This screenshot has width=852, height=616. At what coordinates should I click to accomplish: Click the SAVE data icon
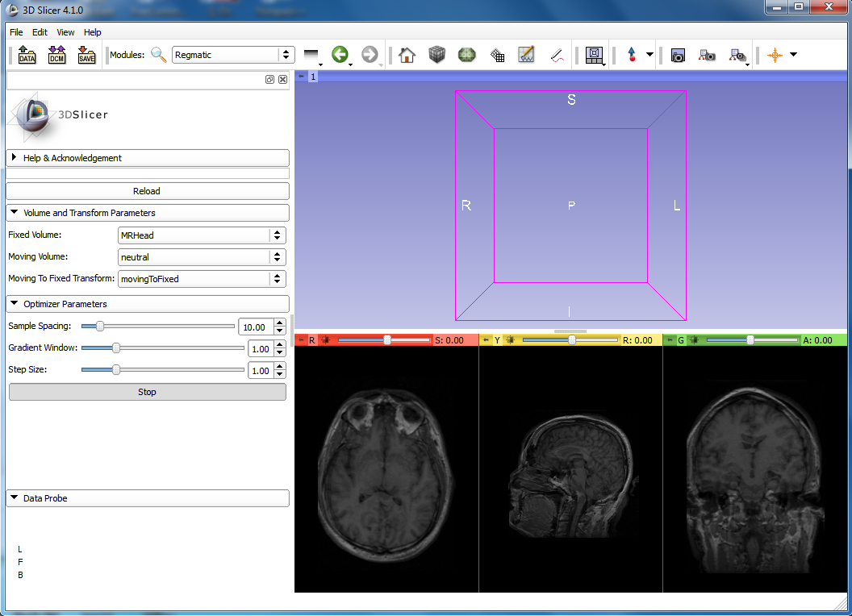[x=86, y=55]
